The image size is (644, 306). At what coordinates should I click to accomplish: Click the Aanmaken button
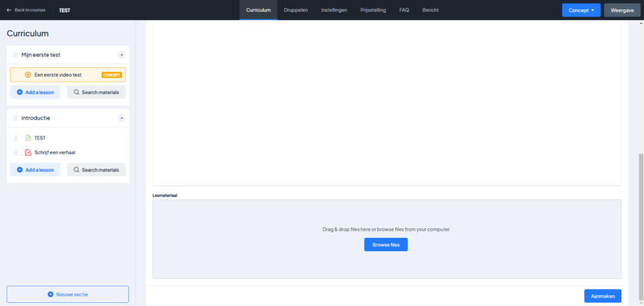pyautogui.click(x=602, y=296)
